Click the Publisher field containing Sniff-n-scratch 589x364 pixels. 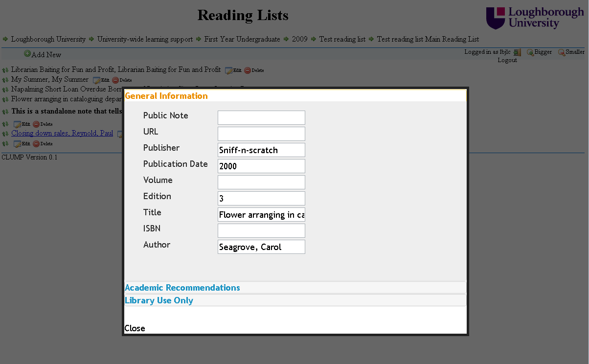[261, 150]
